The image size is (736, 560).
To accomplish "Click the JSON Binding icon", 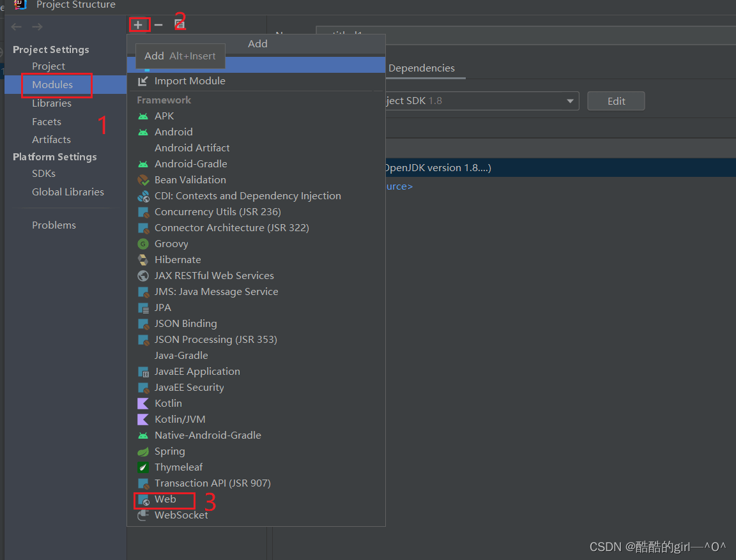I will (142, 324).
